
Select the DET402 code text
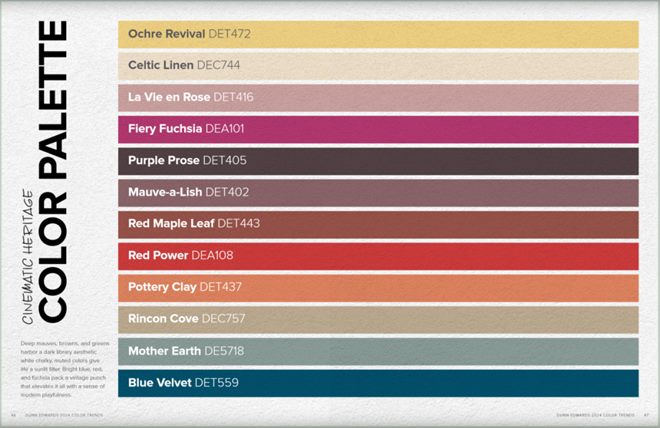click(x=227, y=192)
